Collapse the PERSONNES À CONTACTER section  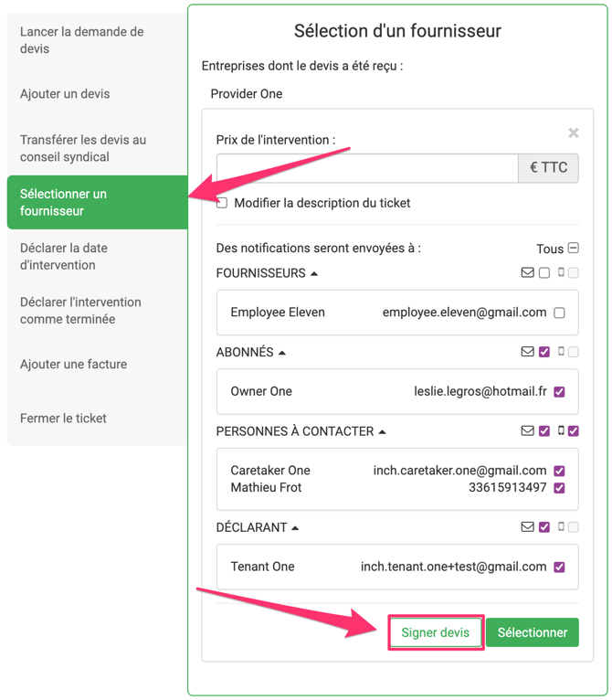coord(382,431)
